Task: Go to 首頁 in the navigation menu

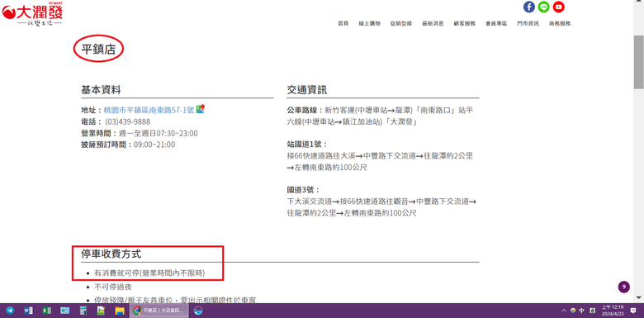Action: pos(343,24)
